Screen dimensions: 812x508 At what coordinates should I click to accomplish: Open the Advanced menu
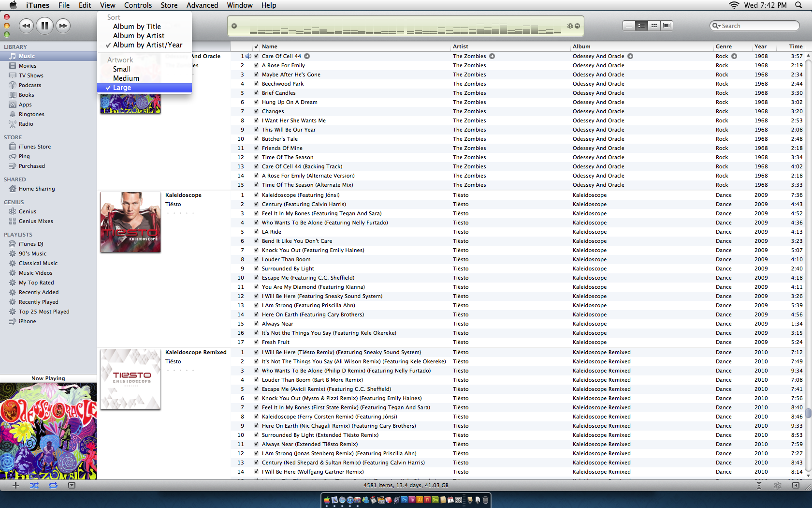(202, 5)
